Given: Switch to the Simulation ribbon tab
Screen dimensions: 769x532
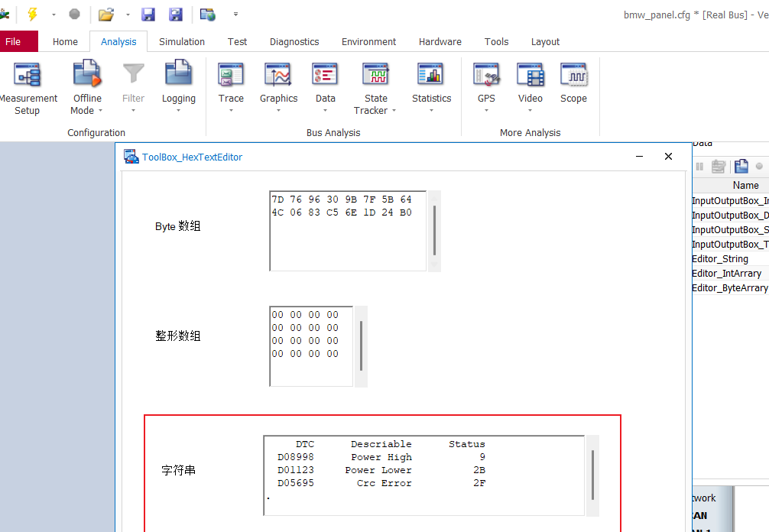Looking at the screenshot, I should click(x=182, y=41).
